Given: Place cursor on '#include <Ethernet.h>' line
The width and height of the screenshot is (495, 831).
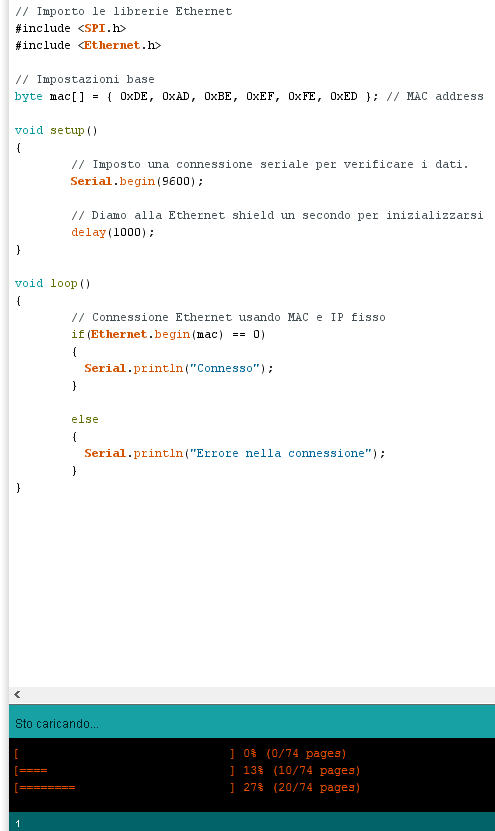Looking at the screenshot, I should click(88, 45).
